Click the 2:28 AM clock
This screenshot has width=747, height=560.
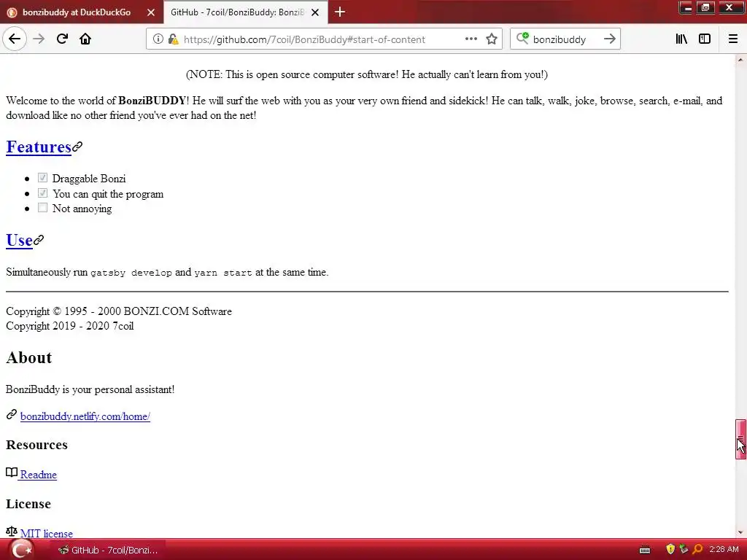click(724, 550)
